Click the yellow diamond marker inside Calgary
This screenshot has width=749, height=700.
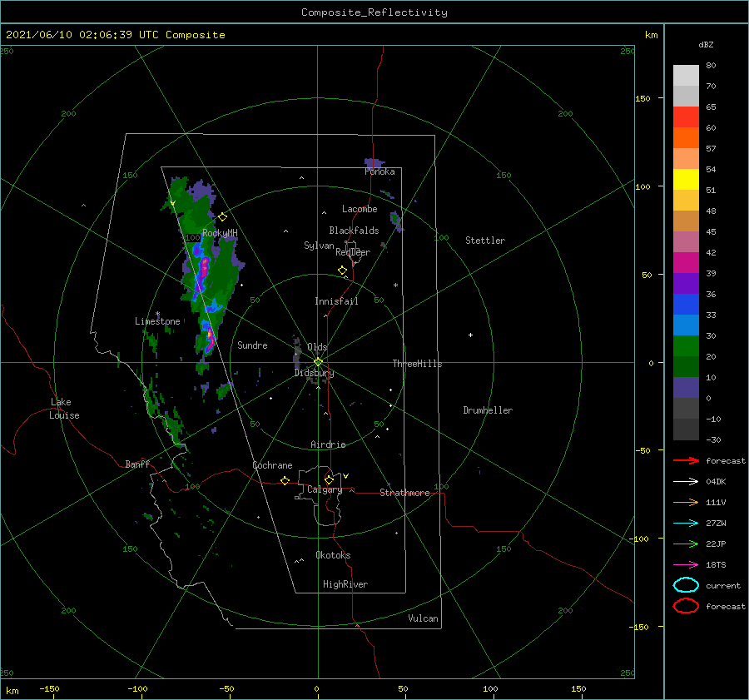[x=329, y=479]
